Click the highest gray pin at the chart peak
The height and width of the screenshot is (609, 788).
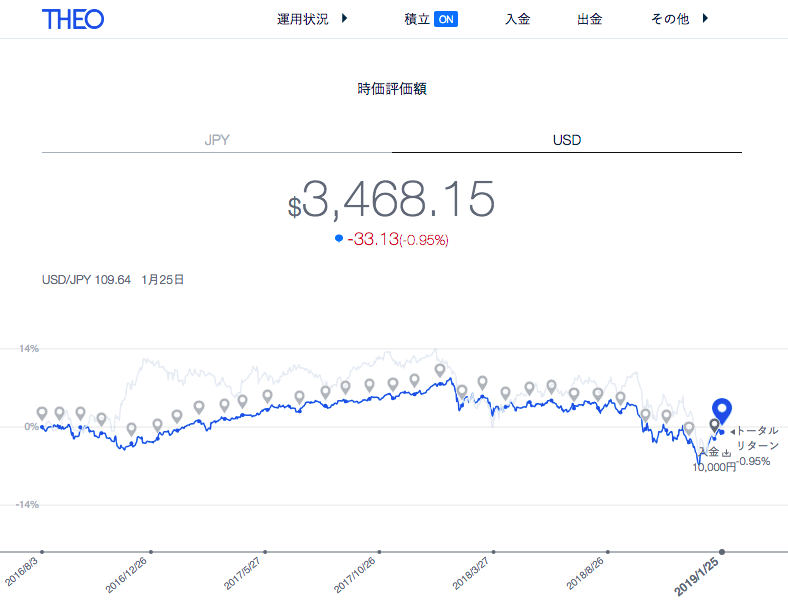coord(440,370)
